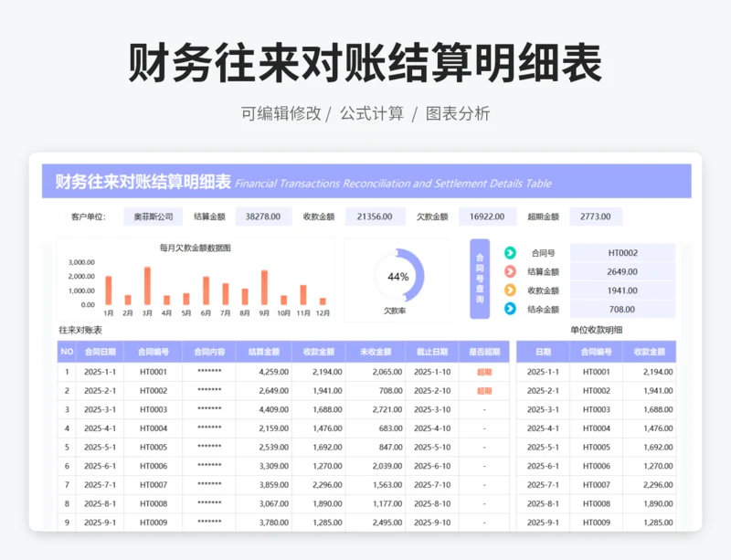Click the 合同内容 column header

(209, 352)
